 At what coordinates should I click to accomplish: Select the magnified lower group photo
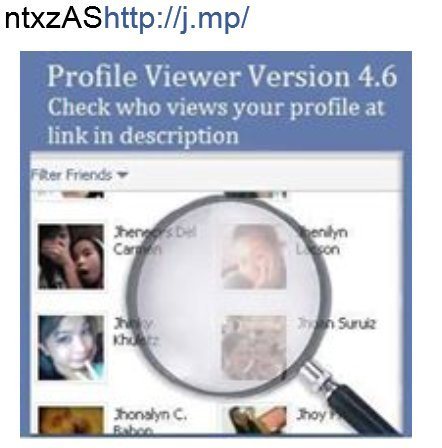coord(254,348)
